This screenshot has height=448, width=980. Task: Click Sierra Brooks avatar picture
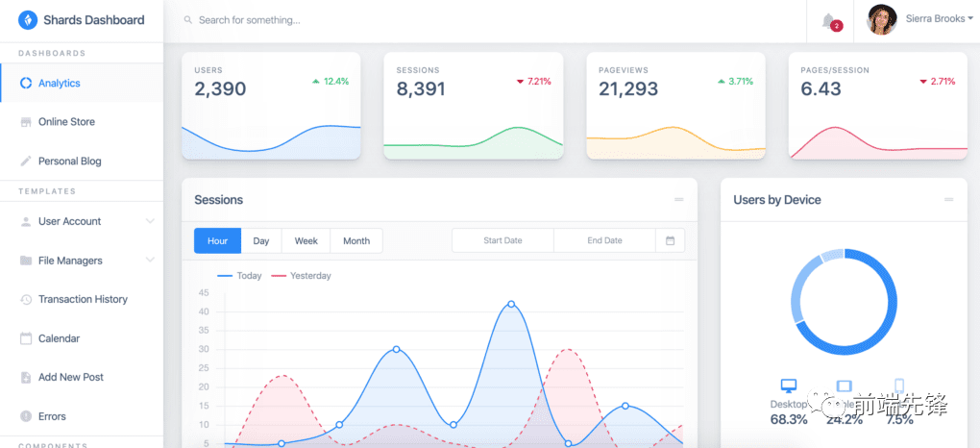coord(882,20)
